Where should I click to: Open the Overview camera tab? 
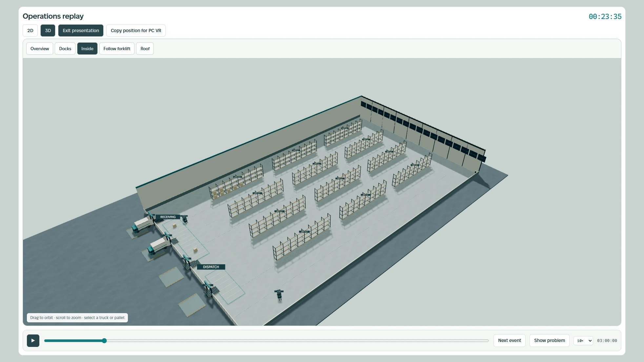point(40,49)
